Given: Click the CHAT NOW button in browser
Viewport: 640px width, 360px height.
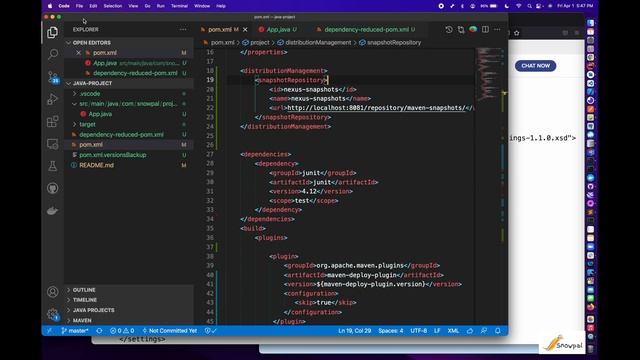Looking at the screenshot, I should pyautogui.click(x=535, y=66).
